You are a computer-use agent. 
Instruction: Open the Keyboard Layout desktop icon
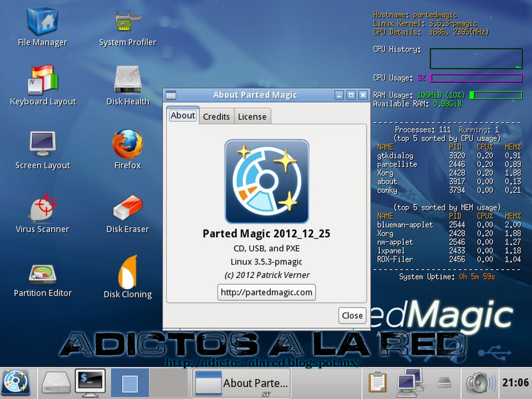43,86
